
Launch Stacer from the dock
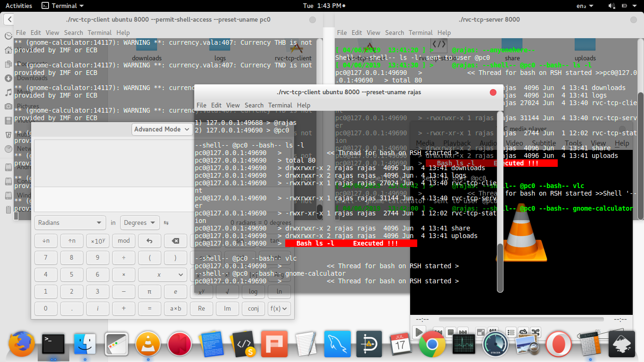tap(495, 344)
